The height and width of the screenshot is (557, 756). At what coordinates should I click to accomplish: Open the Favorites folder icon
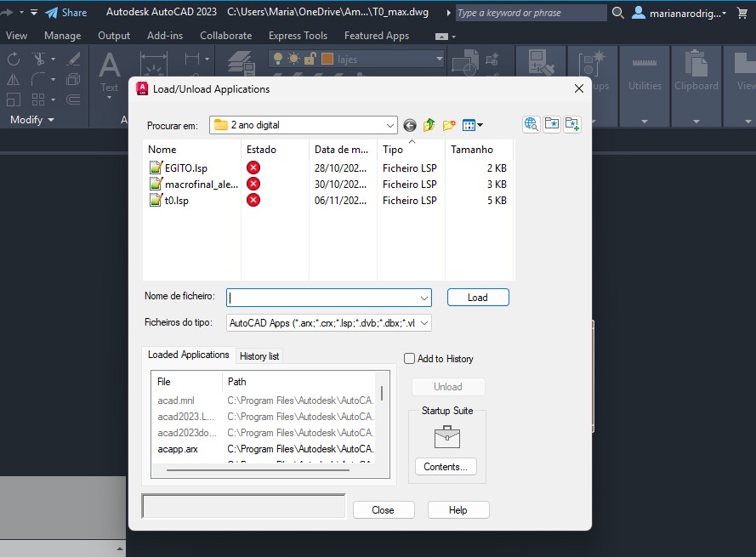click(x=552, y=124)
